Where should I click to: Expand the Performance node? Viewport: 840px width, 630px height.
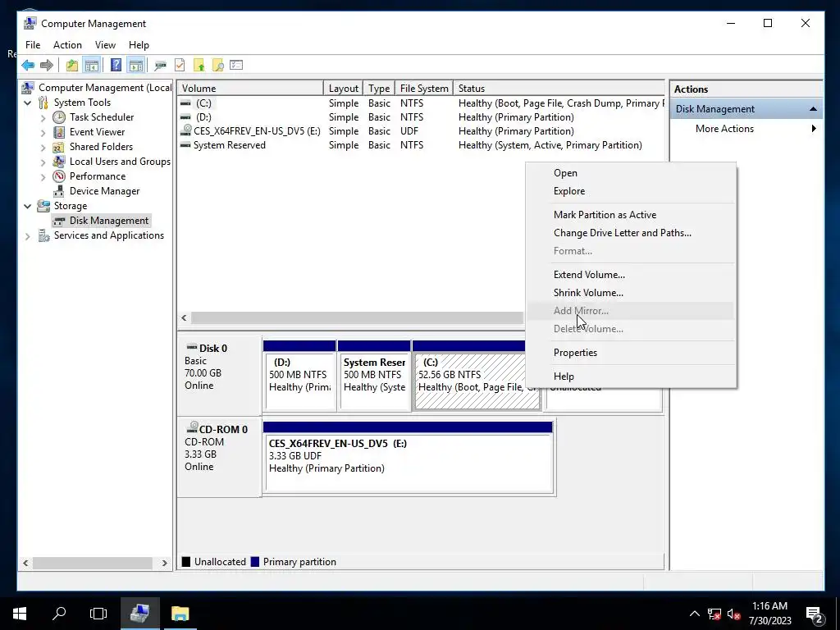pos(43,176)
